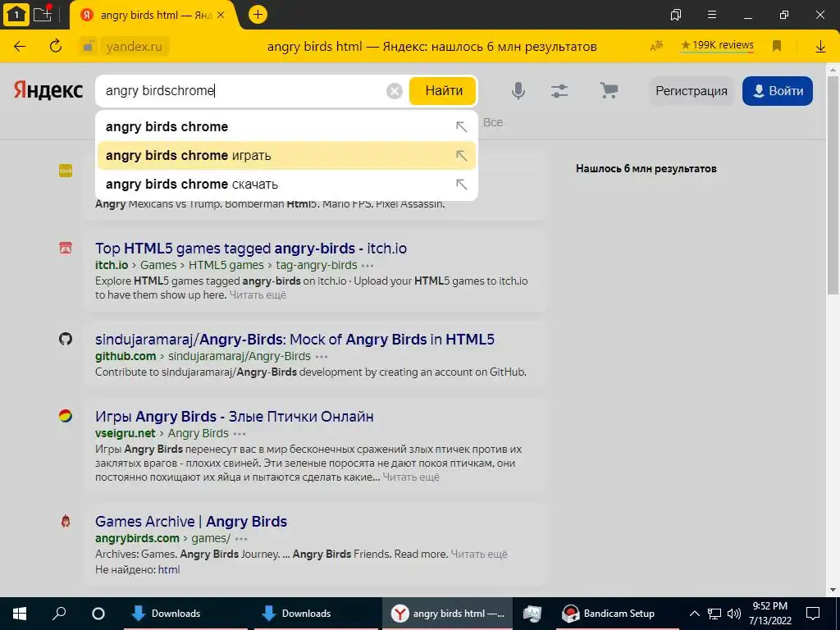The width and height of the screenshot is (840, 630).
Task: Open the volume speaker tray icon
Action: (x=734, y=614)
